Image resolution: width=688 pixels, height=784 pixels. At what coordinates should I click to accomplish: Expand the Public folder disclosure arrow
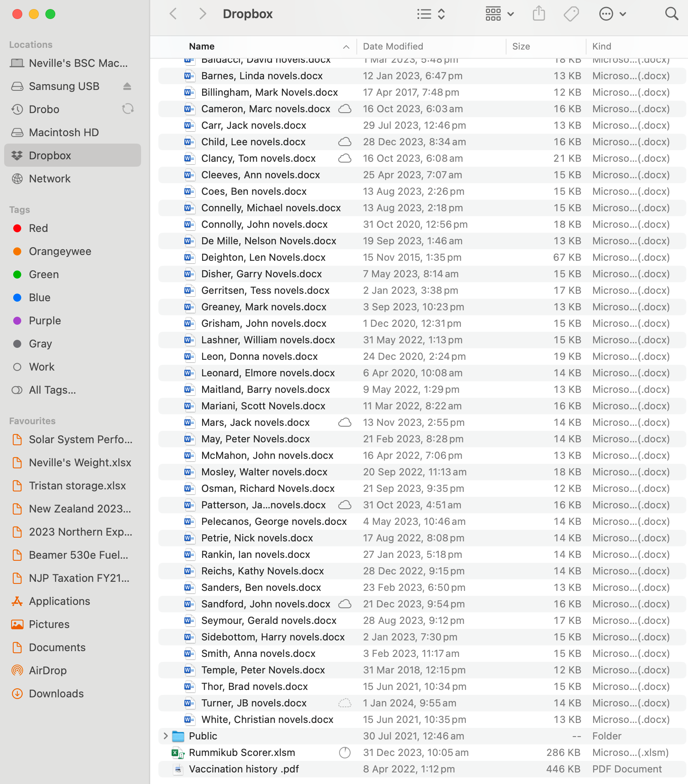tap(165, 736)
